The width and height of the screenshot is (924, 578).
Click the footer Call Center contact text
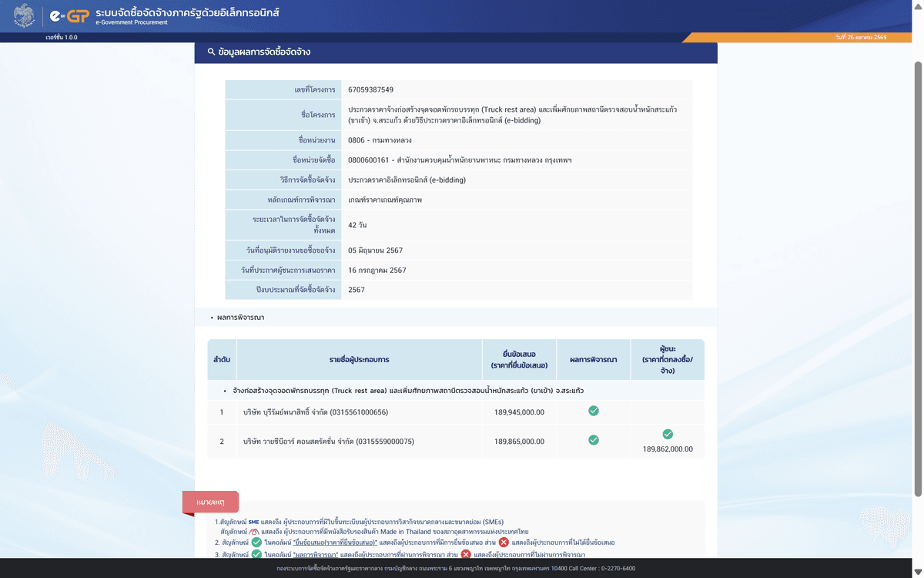[601, 569]
